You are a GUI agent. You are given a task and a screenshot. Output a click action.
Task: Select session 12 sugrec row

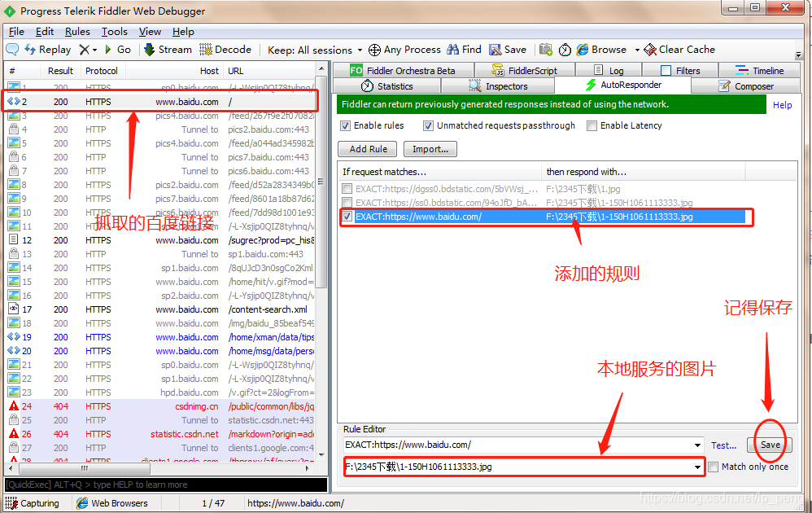(x=160, y=240)
